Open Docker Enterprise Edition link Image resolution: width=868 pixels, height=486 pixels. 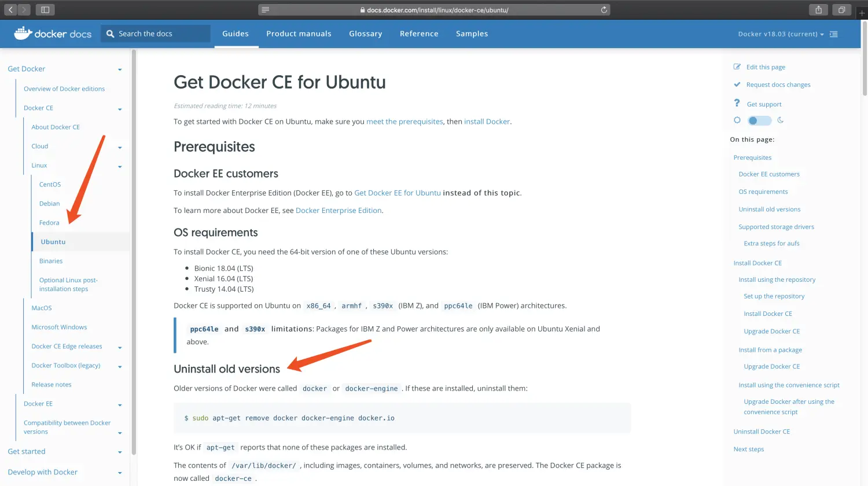339,210
